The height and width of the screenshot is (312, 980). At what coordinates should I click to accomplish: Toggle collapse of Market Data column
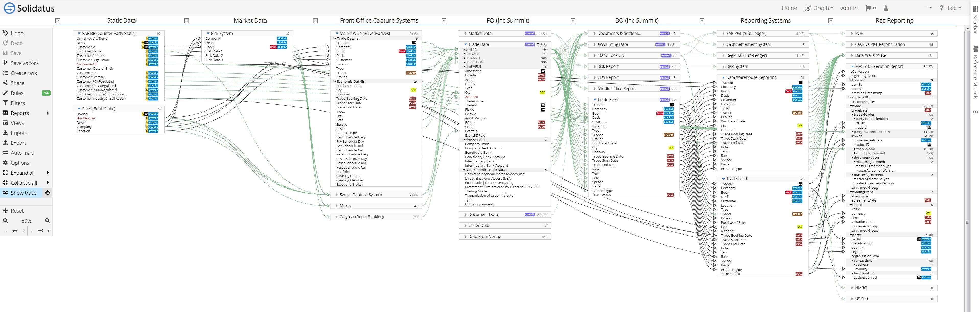tap(186, 20)
